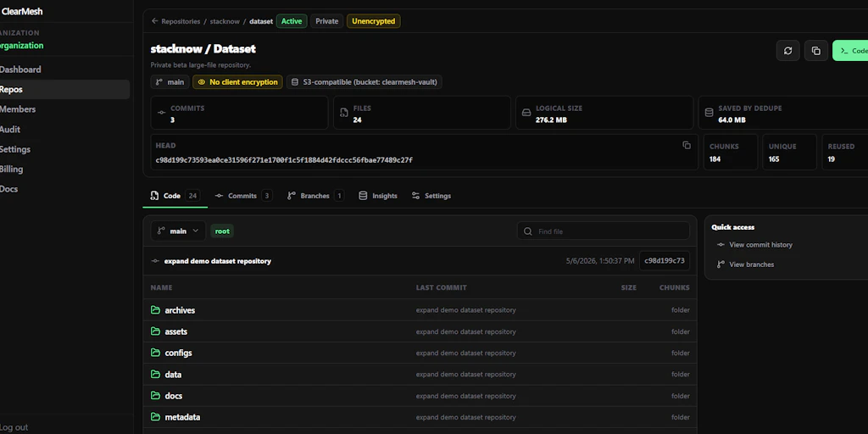
Task: Click View commit history link
Action: click(x=754, y=245)
